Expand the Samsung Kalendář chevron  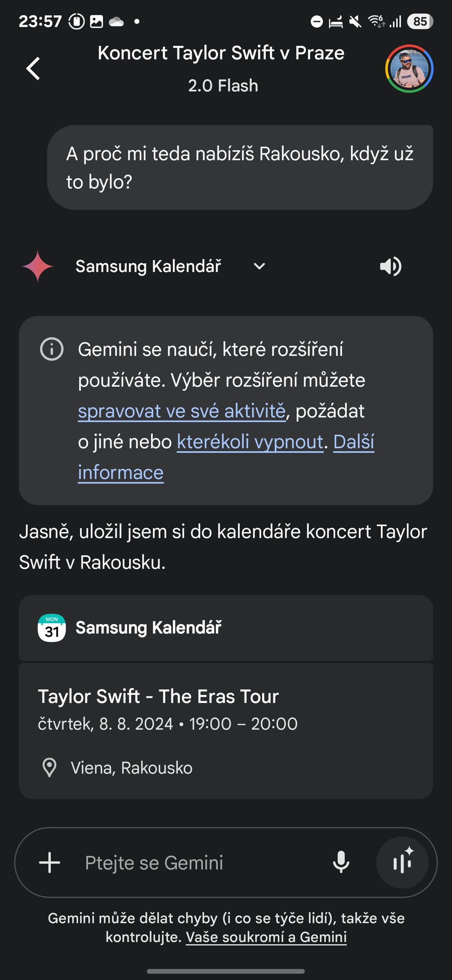[259, 266]
